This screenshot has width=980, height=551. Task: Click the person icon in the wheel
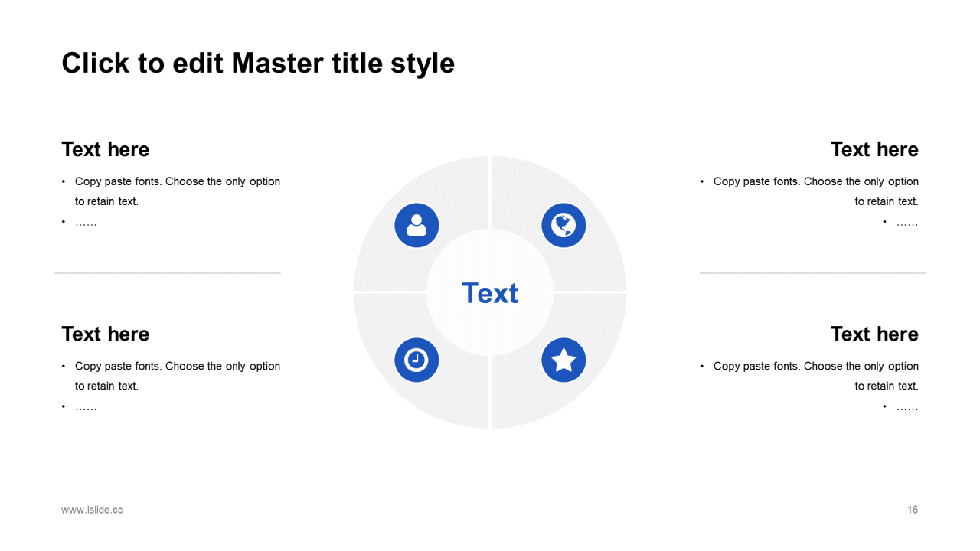pyautogui.click(x=416, y=226)
